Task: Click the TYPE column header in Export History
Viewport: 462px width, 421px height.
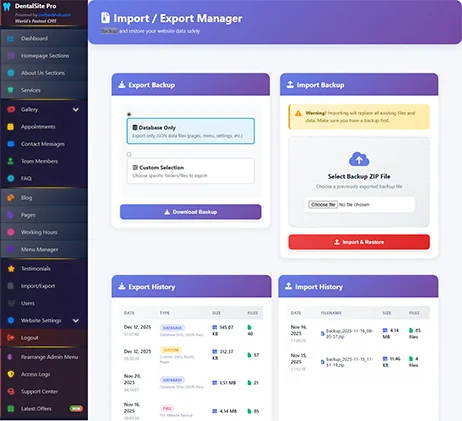Action: (x=165, y=313)
